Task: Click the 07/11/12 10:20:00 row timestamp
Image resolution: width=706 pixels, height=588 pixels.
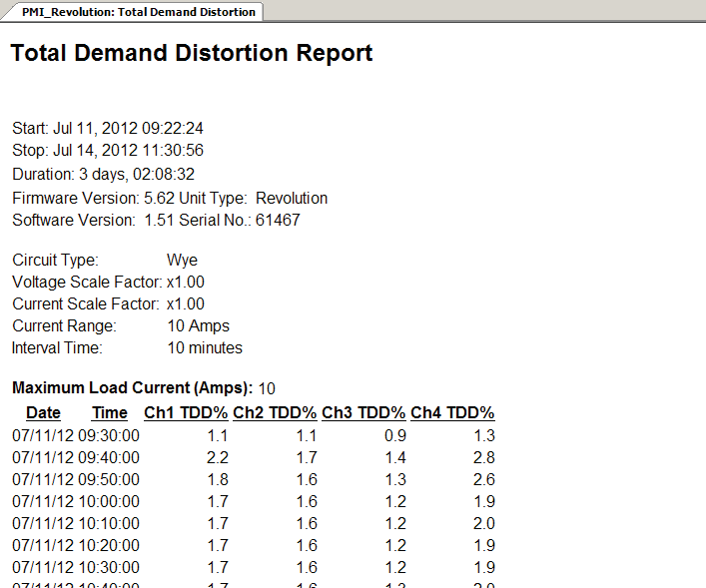Action: click(76, 546)
